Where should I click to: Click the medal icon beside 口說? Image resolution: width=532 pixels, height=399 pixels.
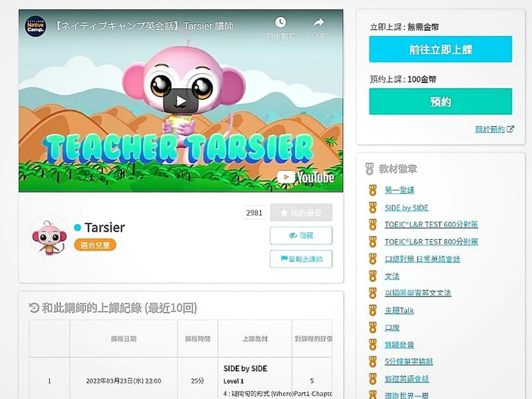point(373,328)
